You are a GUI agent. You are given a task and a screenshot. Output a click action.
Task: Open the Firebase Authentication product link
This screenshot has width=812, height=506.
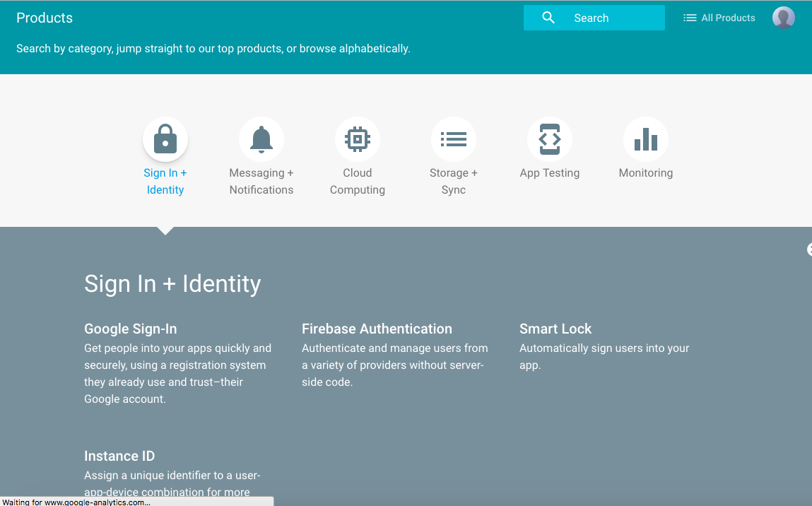click(377, 329)
